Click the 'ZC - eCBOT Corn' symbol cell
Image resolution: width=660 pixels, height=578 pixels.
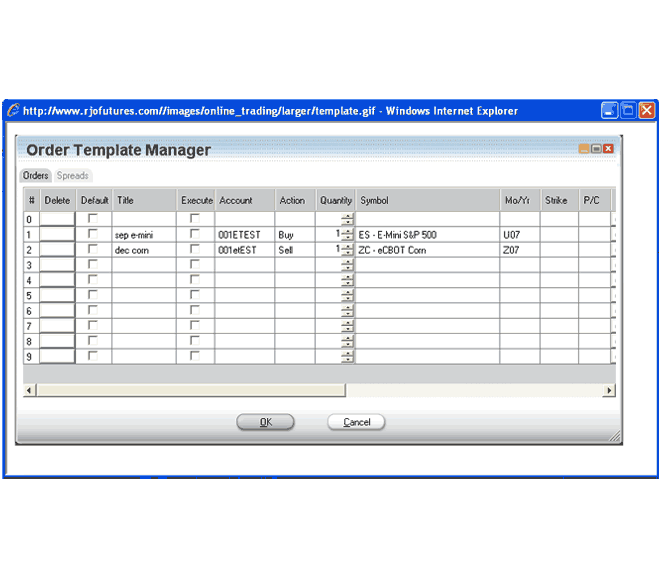(x=428, y=250)
